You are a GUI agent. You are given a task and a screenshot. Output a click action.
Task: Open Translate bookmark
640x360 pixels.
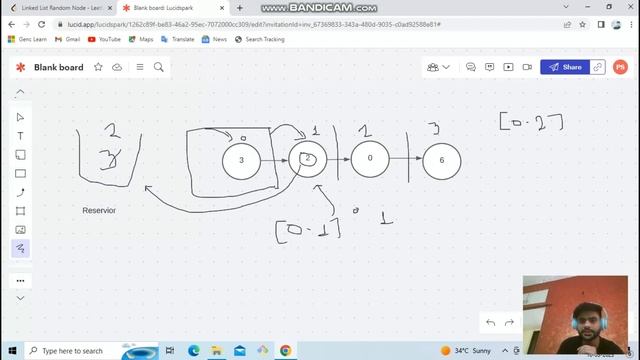tap(178, 39)
